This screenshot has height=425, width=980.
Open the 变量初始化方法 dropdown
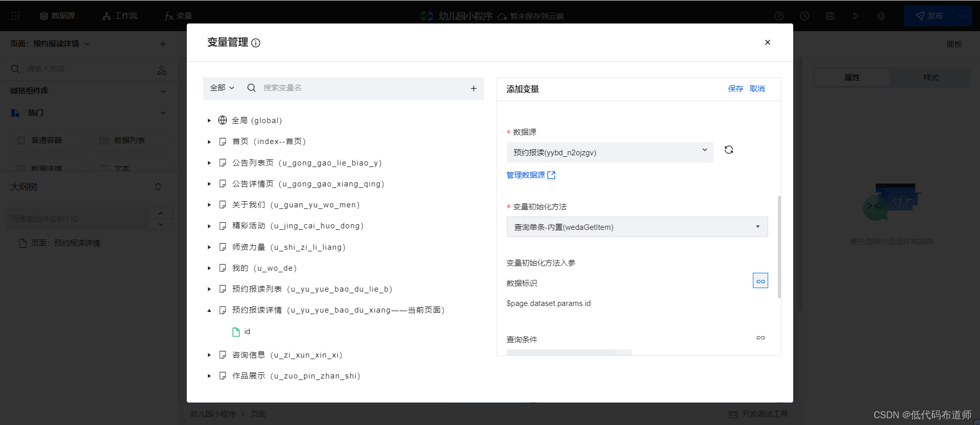[637, 227]
